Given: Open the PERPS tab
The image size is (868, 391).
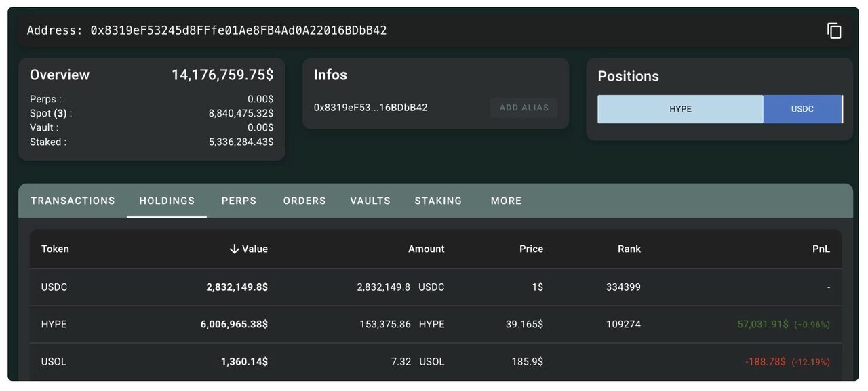Looking at the screenshot, I should (x=239, y=201).
